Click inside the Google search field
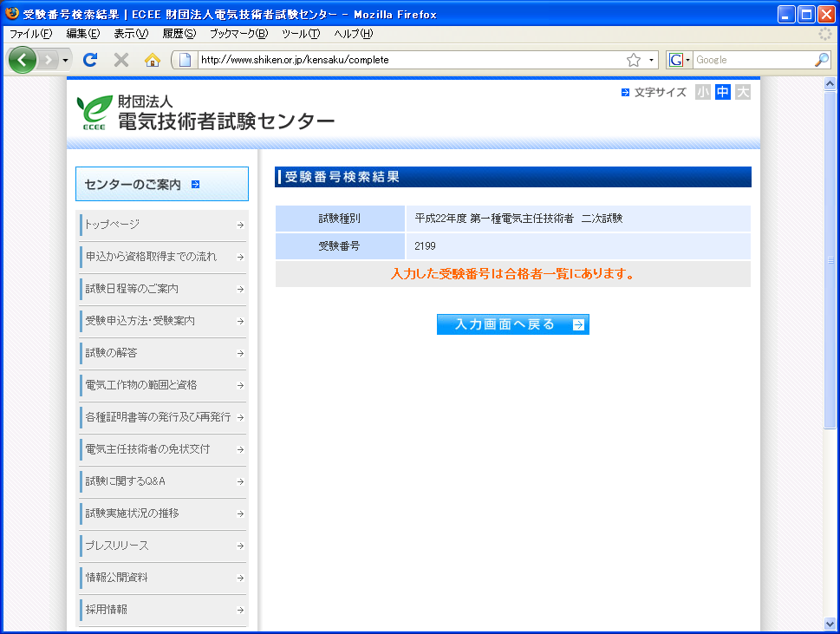The width and height of the screenshot is (840, 634). (x=751, y=60)
